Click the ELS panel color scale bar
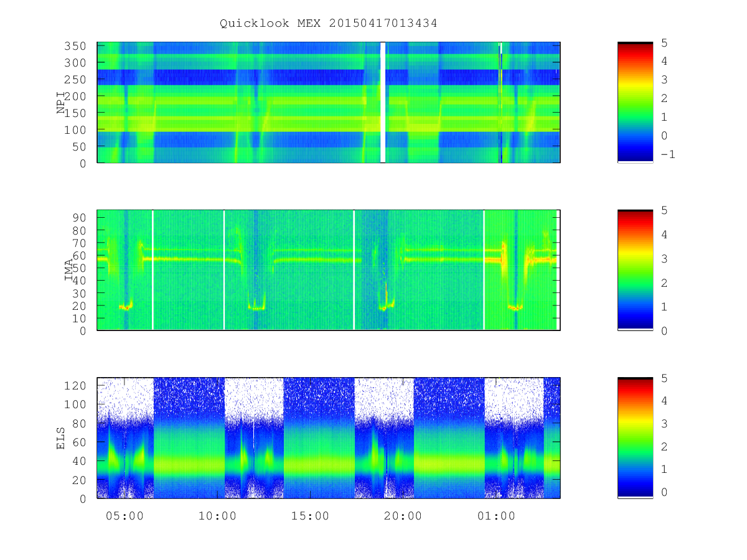 (x=635, y=438)
